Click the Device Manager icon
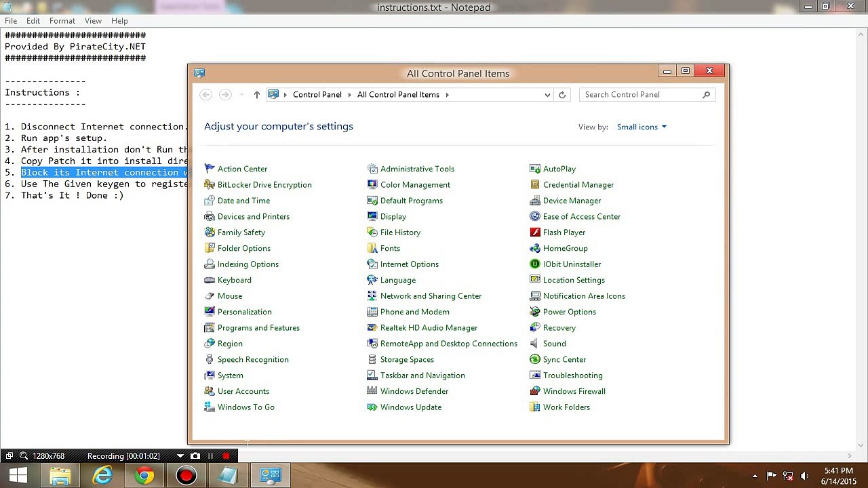 pyautogui.click(x=535, y=201)
